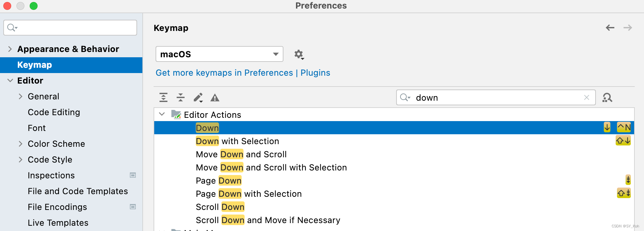644x231 pixels.
Task: Open the macOS keymap dropdown
Action: (219, 54)
